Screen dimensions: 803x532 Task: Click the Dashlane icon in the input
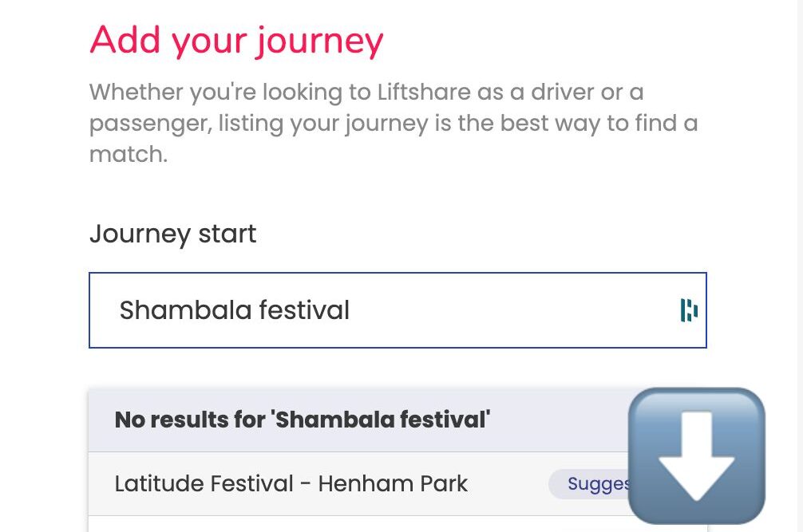pos(689,310)
